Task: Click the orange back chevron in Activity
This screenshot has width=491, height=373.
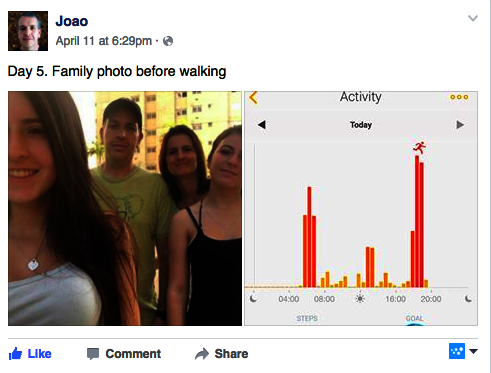Action: [x=253, y=98]
